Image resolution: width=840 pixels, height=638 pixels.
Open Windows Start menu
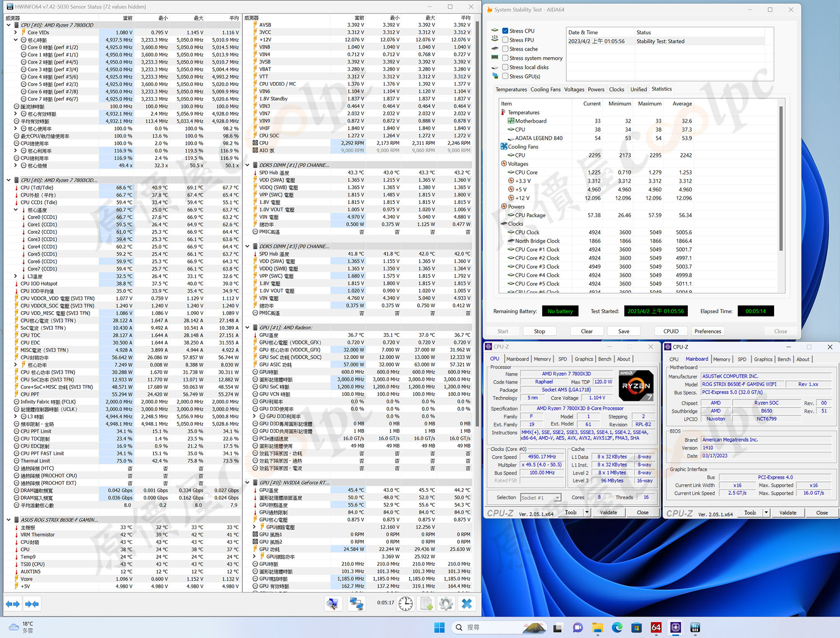point(439,627)
